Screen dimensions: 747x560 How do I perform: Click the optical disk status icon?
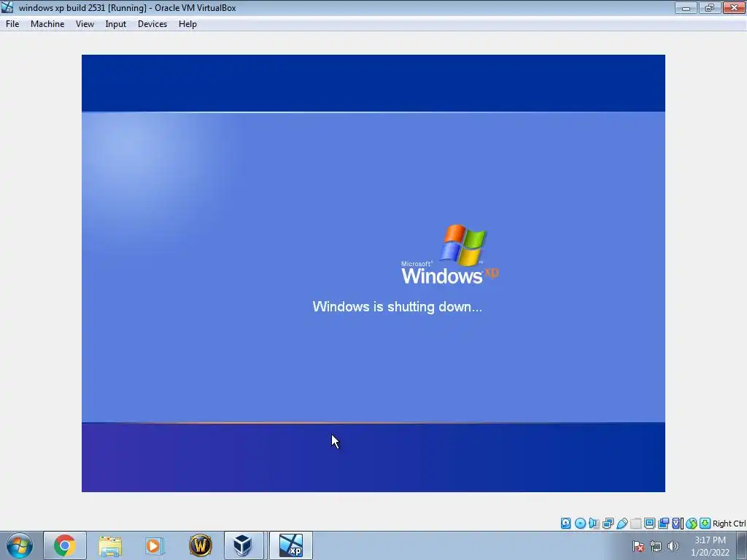(x=580, y=524)
